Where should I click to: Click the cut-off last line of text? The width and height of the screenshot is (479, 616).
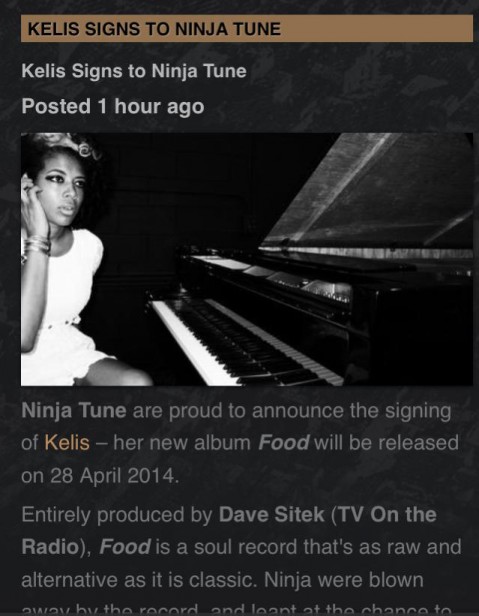pyautogui.click(x=237, y=608)
